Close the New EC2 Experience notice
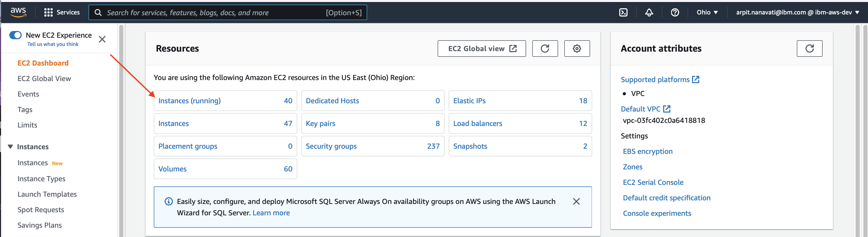 (102, 40)
